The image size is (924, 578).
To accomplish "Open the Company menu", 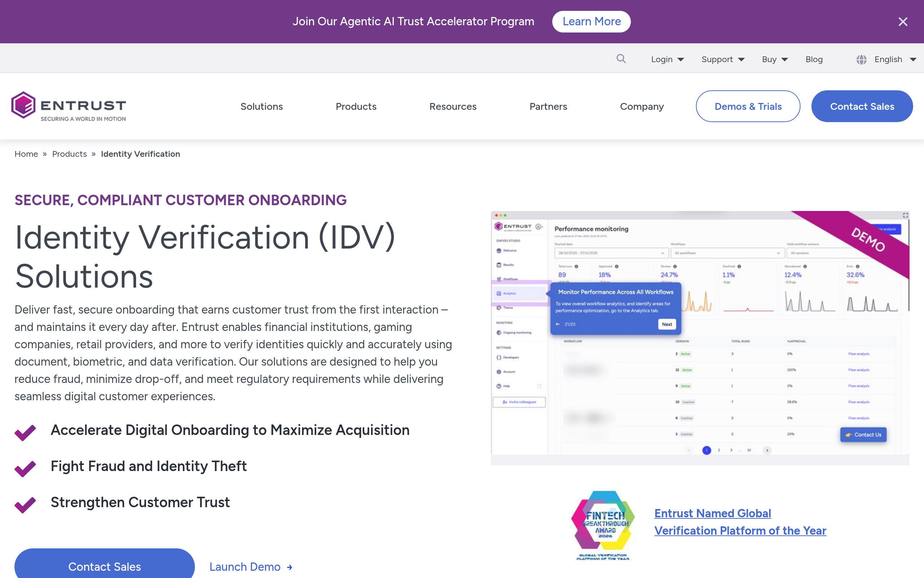I will pos(642,106).
